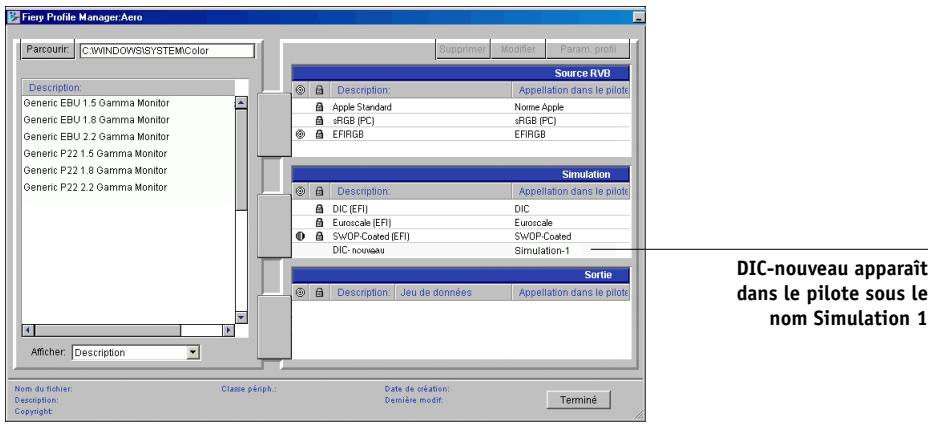Click Appellation dans le pilote header in Simulation
This screenshot has height=425, width=931.
[x=571, y=191]
